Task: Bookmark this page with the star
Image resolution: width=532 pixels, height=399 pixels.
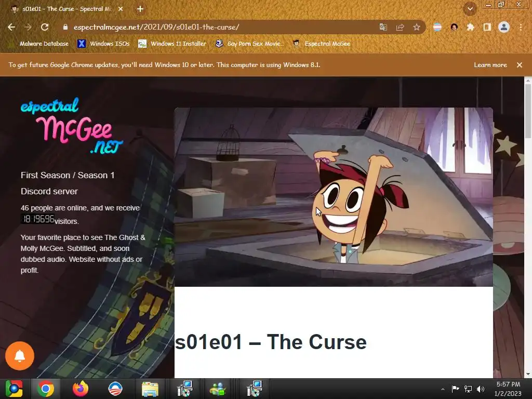Action: (417, 27)
